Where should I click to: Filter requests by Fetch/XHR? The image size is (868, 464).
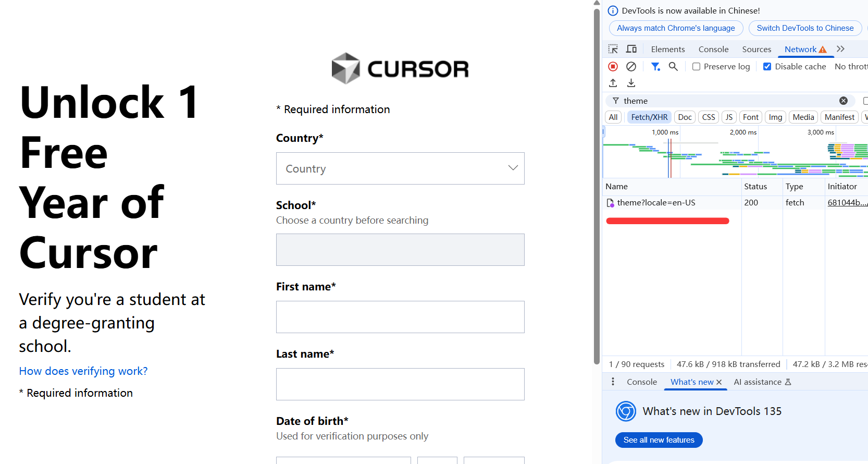pos(649,117)
